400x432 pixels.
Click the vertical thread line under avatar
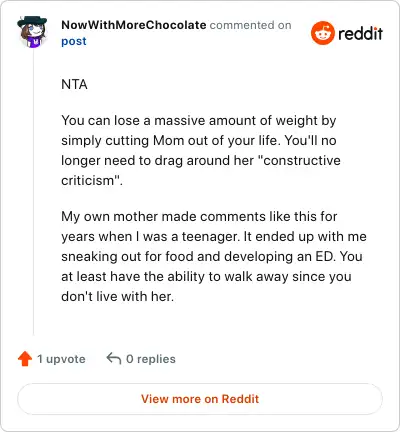(x=33, y=192)
